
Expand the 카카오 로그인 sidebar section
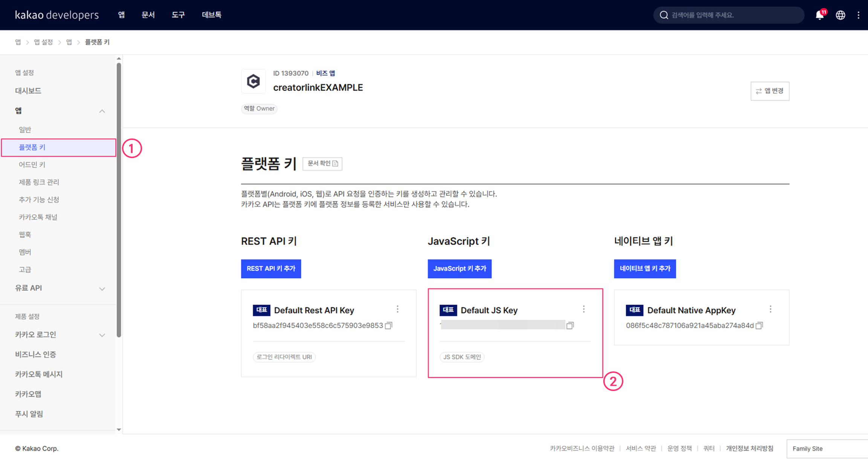pyautogui.click(x=102, y=335)
